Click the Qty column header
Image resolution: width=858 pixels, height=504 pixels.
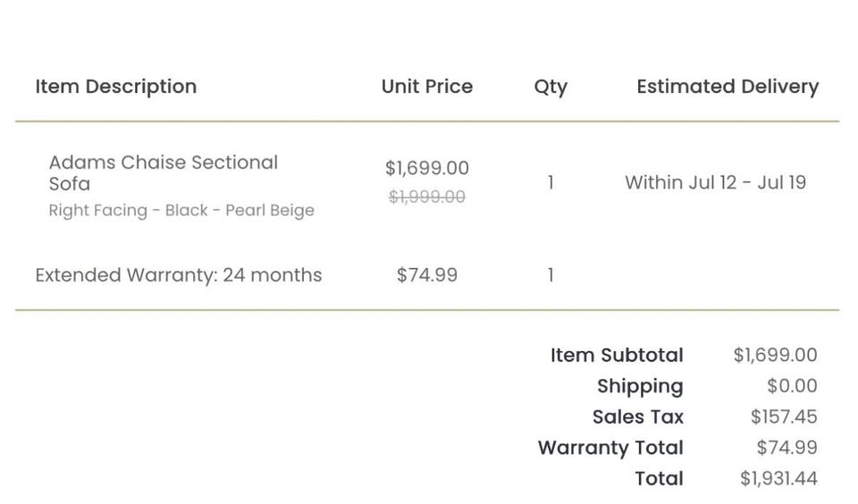coord(551,87)
